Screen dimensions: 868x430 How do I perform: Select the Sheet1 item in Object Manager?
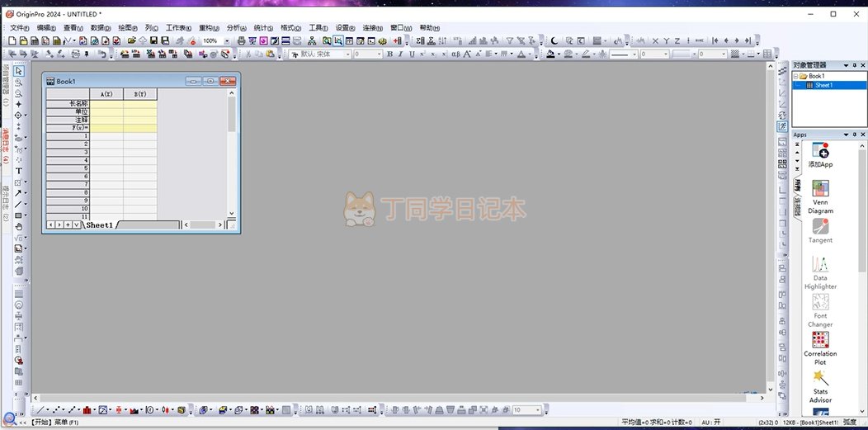(x=823, y=85)
